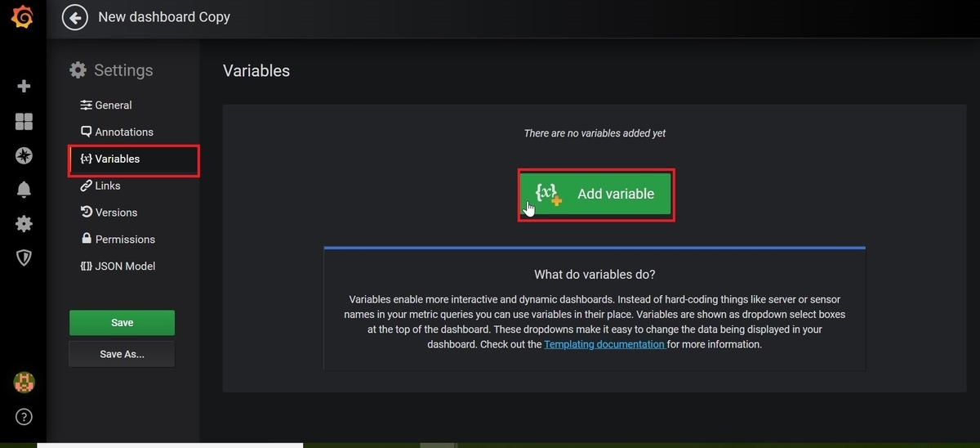Image resolution: width=980 pixels, height=448 pixels.
Task: Open the Help question mark icon
Action: pyautogui.click(x=24, y=417)
